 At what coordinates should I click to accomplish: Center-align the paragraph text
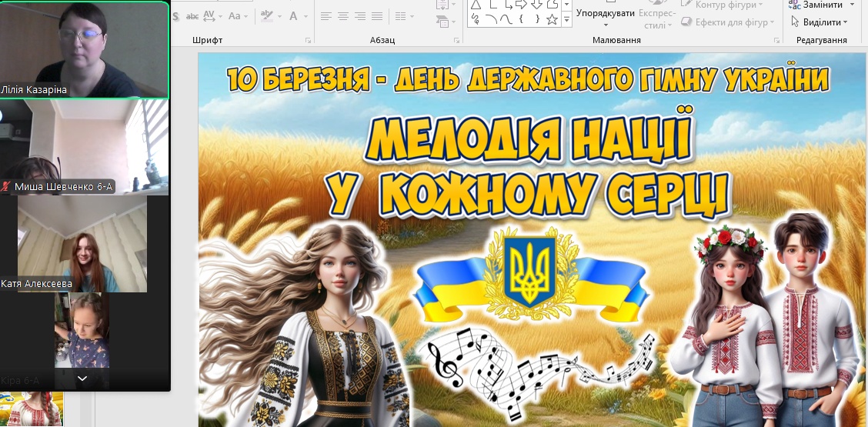point(343,16)
